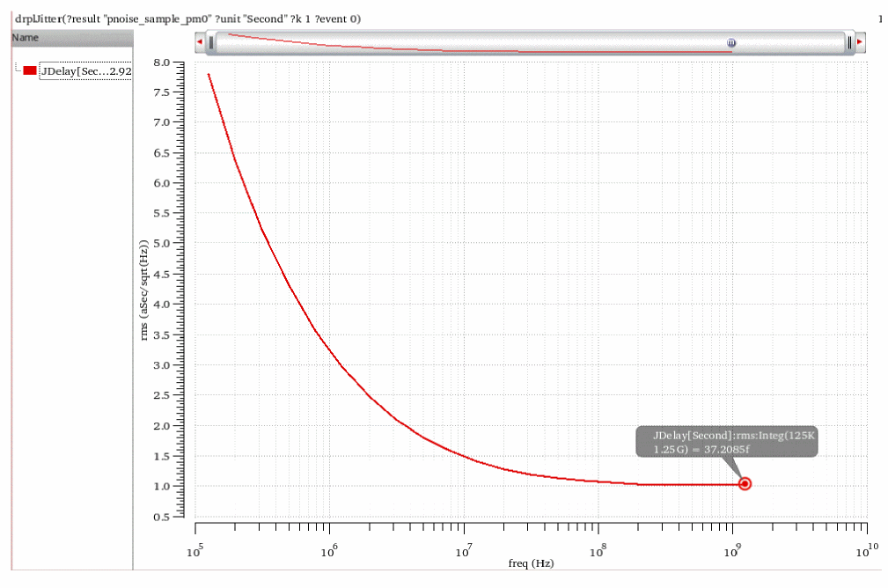Click the left red arrow of the zoom strip
The width and height of the screenshot is (888, 588).
pyautogui.click(x=200, y=42)
